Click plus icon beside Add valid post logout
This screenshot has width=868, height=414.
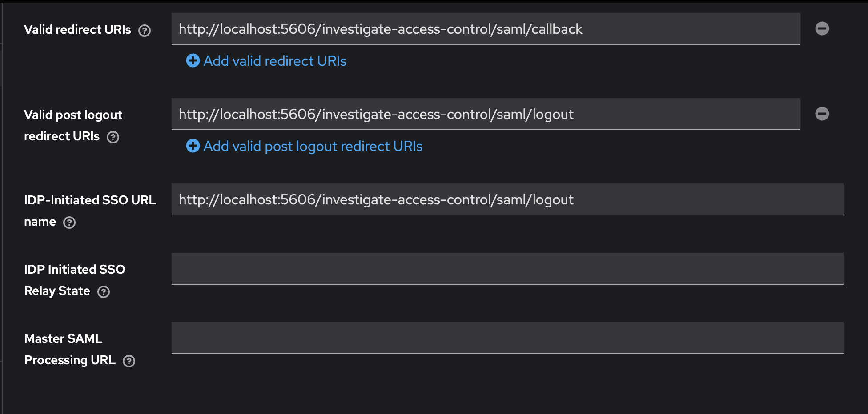pyautogui.click(x=193, y=146)
